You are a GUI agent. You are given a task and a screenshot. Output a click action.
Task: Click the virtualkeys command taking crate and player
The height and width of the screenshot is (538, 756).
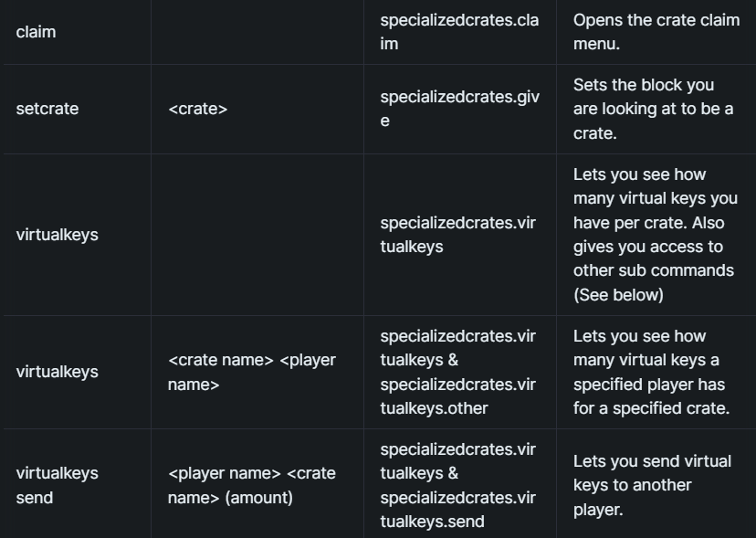[x=57, y=372]
